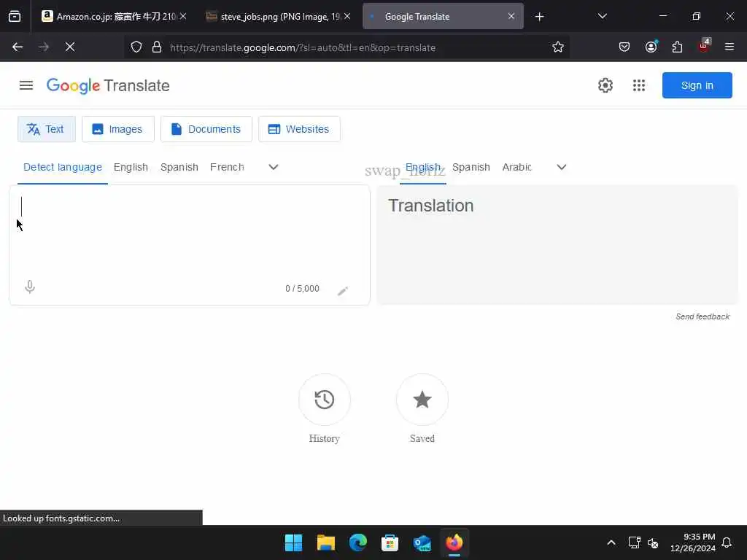Viewport: 747px width, 560px height.
Task: Open Outlook from taskbar
Action: pos(422,542)
